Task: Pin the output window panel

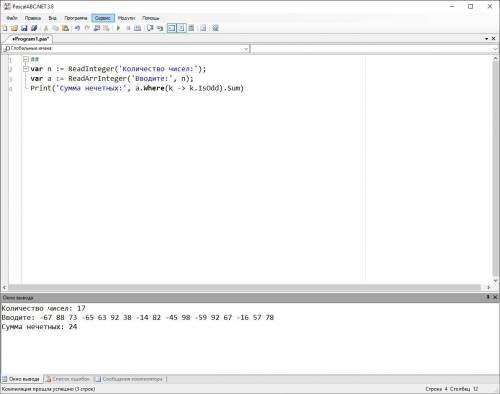Action: [488, 297]
